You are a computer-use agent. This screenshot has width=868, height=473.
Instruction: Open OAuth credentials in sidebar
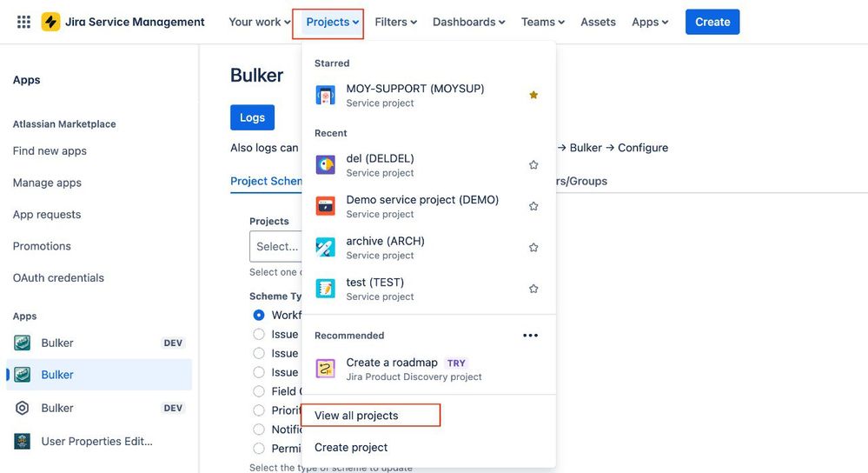tap(59, 277)
